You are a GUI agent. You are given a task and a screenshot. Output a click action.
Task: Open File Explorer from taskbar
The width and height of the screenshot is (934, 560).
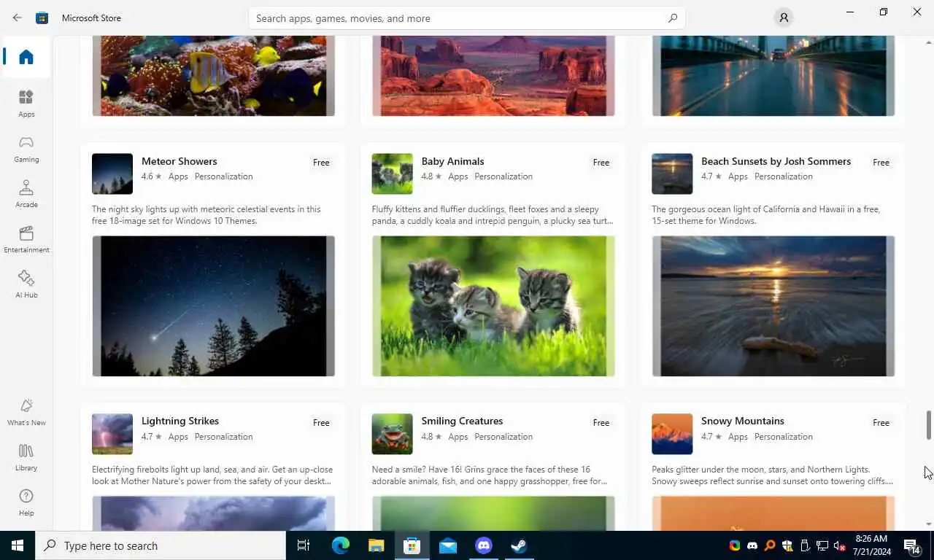(376, 545)
